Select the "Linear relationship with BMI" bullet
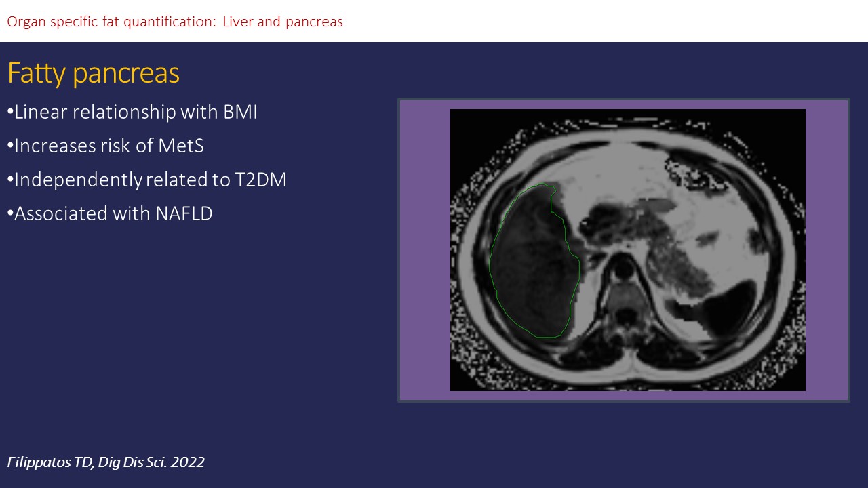868x488 pixels. tap(132, 112)
